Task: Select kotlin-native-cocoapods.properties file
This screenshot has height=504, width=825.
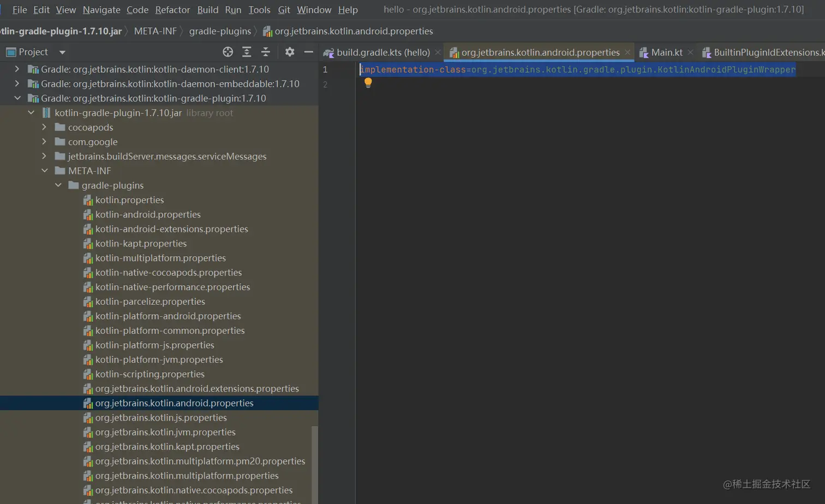Action: coord(168,273)
